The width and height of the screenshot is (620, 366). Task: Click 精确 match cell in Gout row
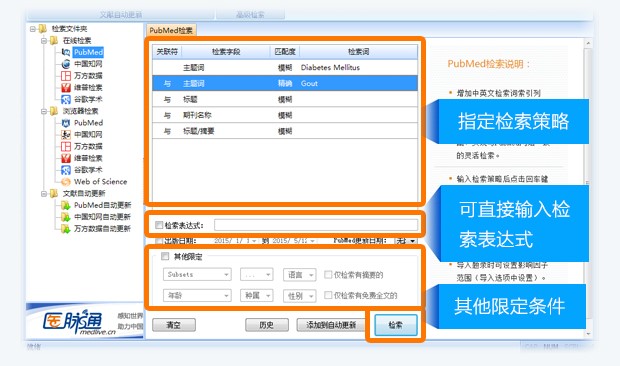tap(285, 83)
